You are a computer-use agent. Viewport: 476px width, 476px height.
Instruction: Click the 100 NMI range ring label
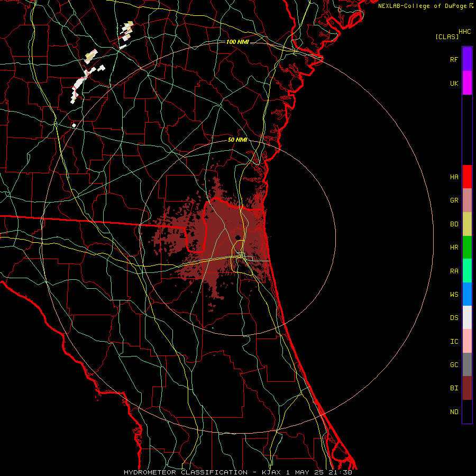237,42
